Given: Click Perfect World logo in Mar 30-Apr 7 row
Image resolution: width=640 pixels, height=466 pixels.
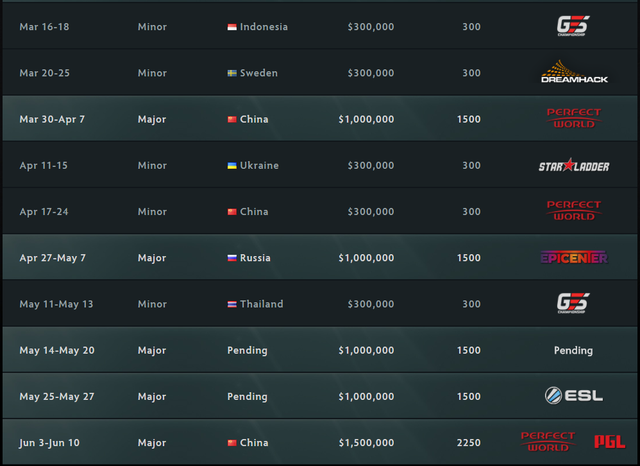Looking at the screenshot, I should pos(573,118).
